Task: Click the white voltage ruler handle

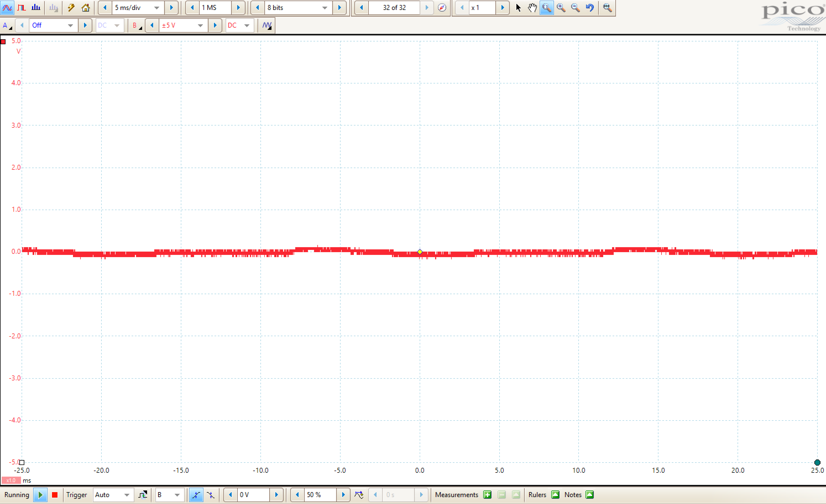Action: click(x=22, y=463)
